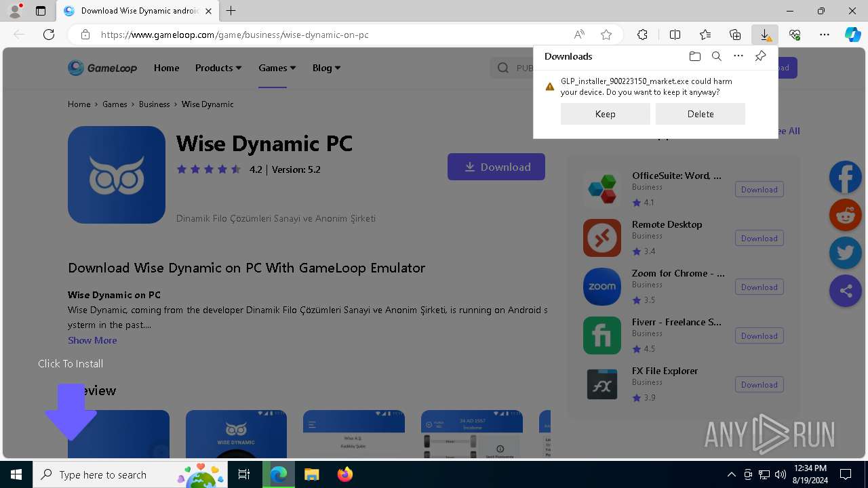Toggle split screen view in Edge
Viewport: 868px width, 488px height.
[675, 35]
